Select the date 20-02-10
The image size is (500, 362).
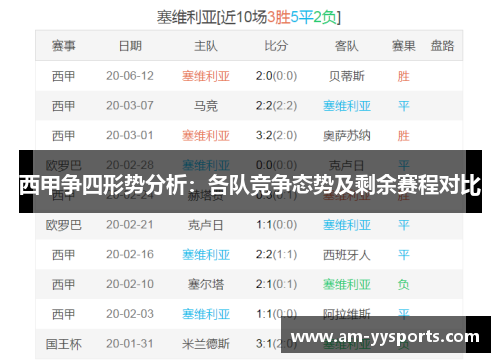pos(130,284)
